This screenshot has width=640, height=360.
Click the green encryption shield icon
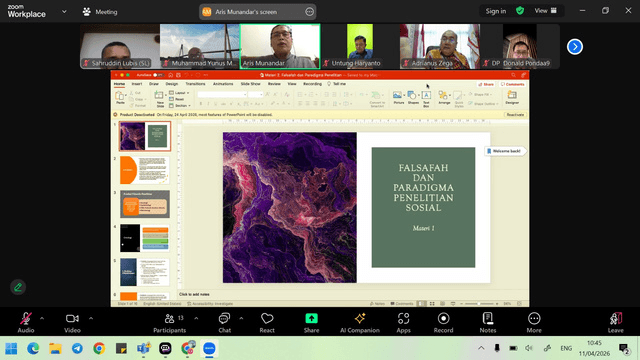(x=520, y=11)
